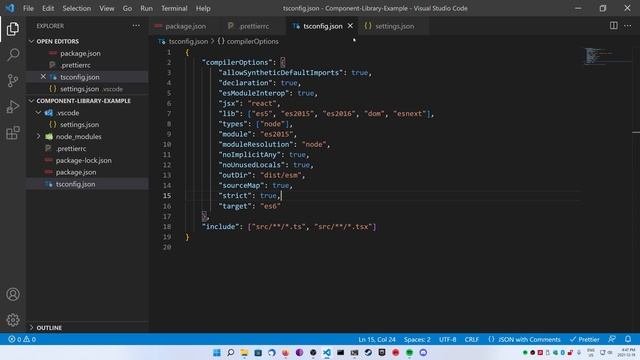Open the Selection menu
This screenshot has height=360, width=640.
[77, 8]
